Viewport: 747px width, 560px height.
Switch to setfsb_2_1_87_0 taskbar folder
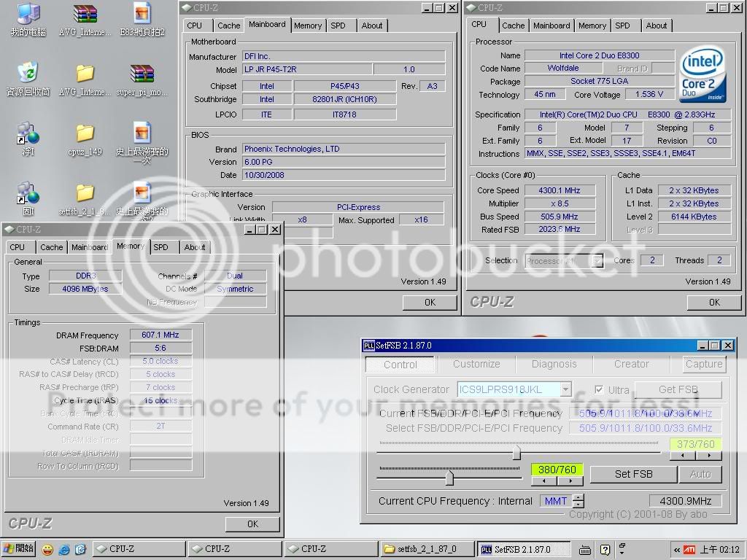pyautogui.click(x=427, y=549)
